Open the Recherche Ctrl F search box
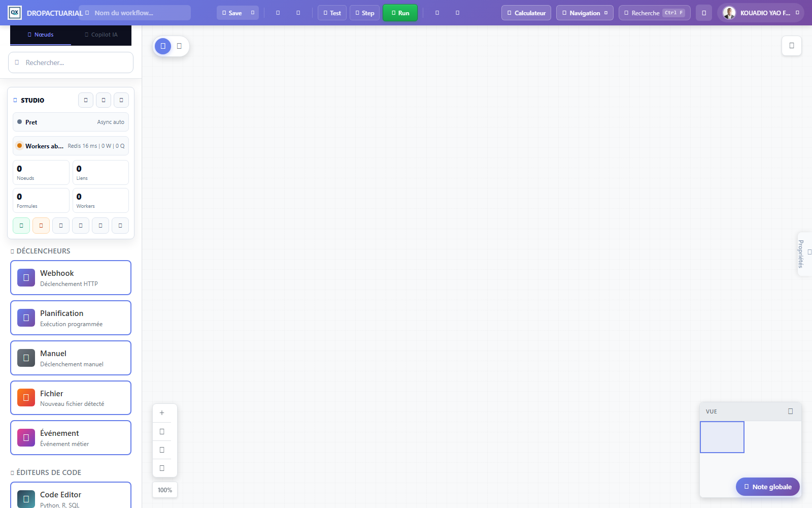The height and width of the screenshot is (508, 812). (655, 13)
